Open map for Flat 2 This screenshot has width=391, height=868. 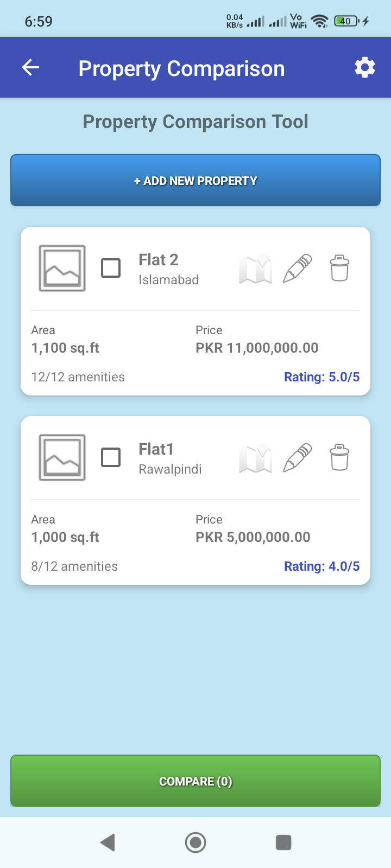pos(255,269)
